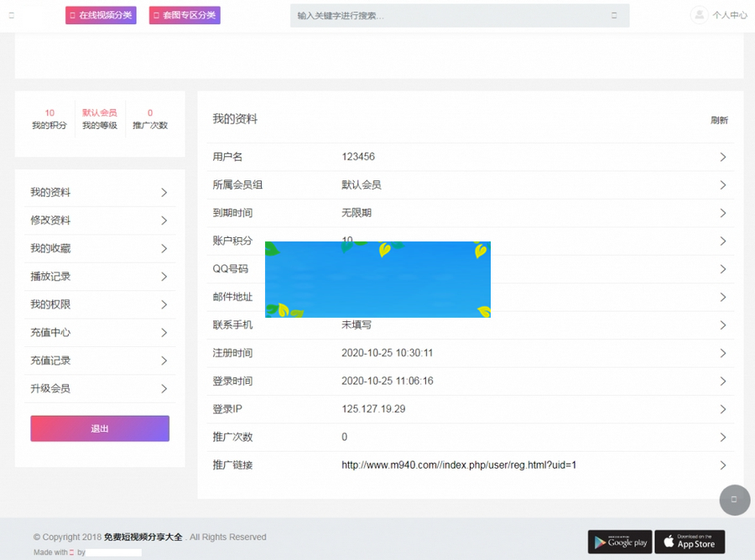Select the 播放记录 sidebar item
Image resolution: width=755 pixels, height=560 pixels.
[x=50, y=277]
